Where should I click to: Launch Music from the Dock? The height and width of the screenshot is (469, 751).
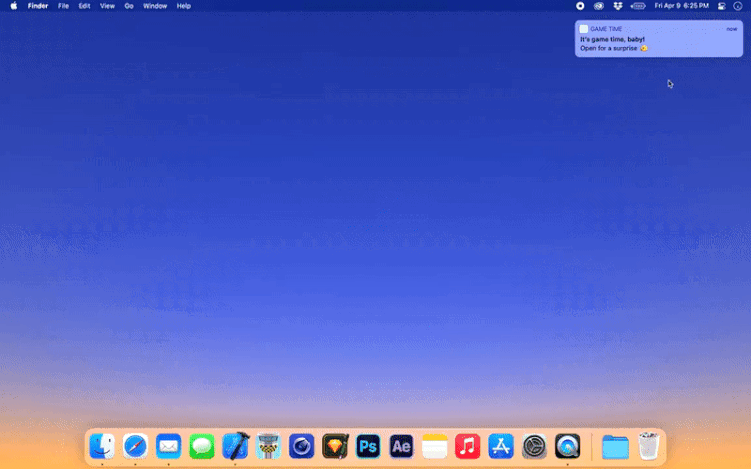tap(467, 446)
